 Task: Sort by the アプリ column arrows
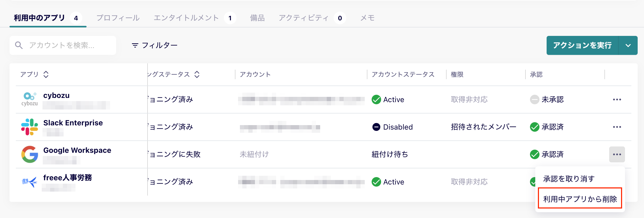[x=46, y=74]
